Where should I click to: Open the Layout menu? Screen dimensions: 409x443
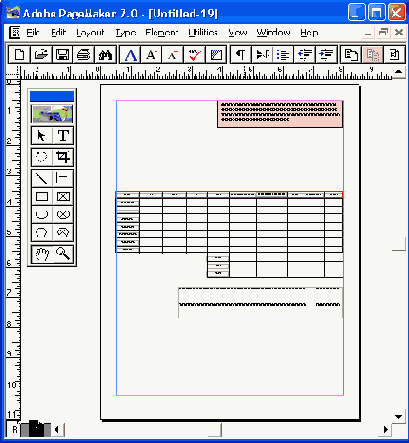pos(90,32)
